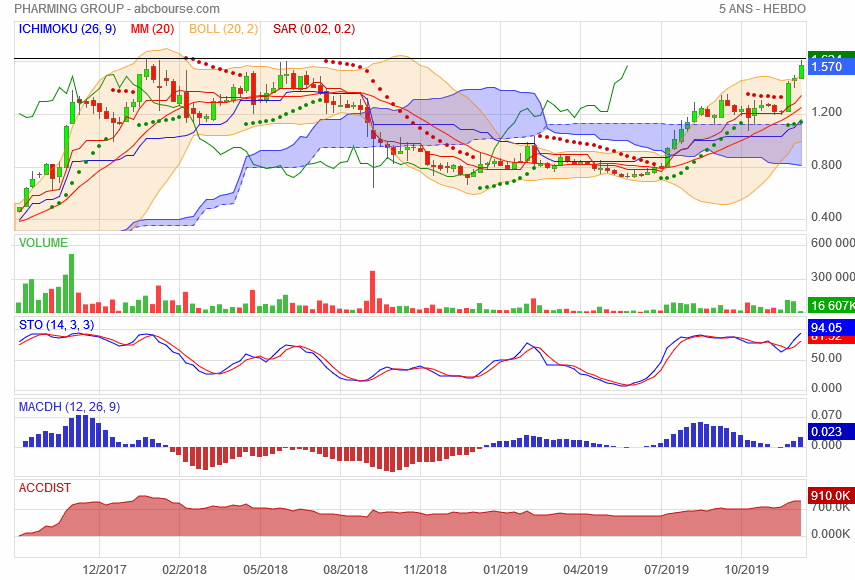The height and width of the screenshot is (580, 855).
Task: Select the MM (20) moving average label
Action: coord(152,29)
